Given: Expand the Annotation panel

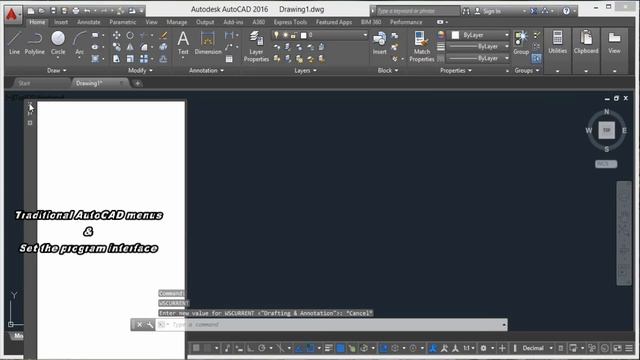Looking at the screenshot, I should 206,71.
